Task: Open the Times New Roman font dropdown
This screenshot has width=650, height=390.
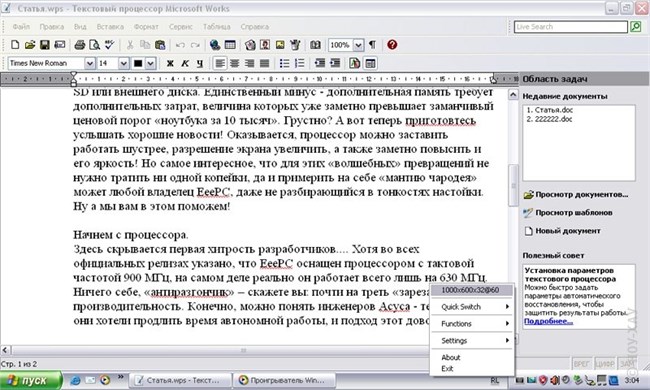Action: tap(90, 63)
